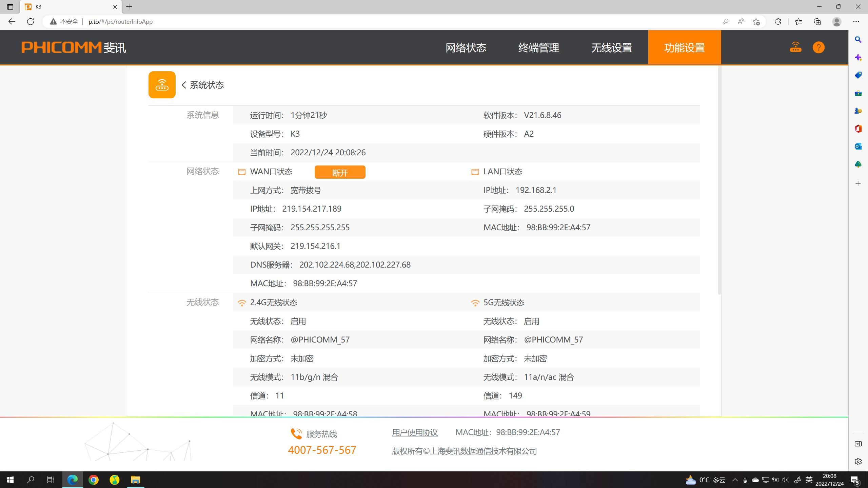Click the browser Back arrow
The width and height of the screenshot is (868, 488).
click(12, 22)
